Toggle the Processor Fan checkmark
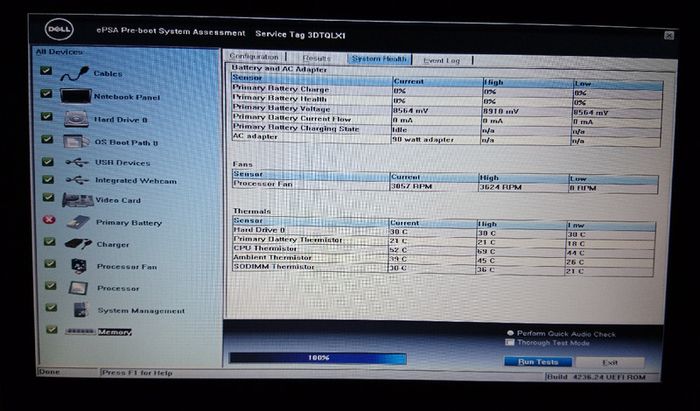Viewport: 700px width, 411px height. pos(50,263)
